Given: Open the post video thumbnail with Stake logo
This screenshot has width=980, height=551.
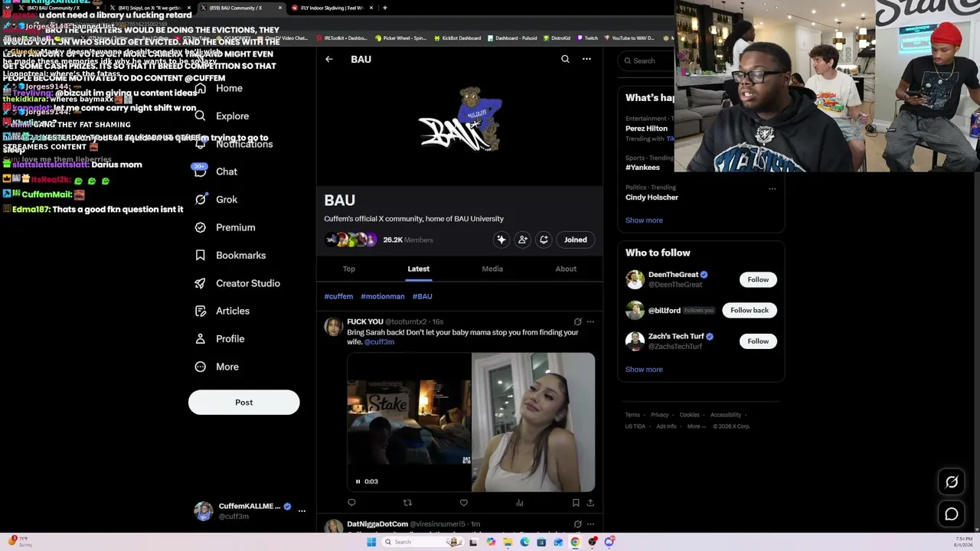Looking at the screenshot, I should pyautogui.click(x=409, y=422).
